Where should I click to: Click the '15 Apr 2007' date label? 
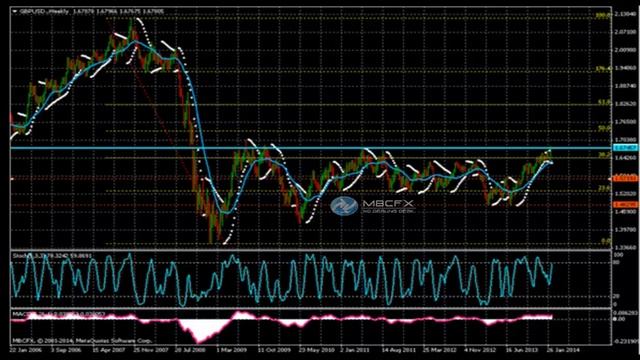108,350
